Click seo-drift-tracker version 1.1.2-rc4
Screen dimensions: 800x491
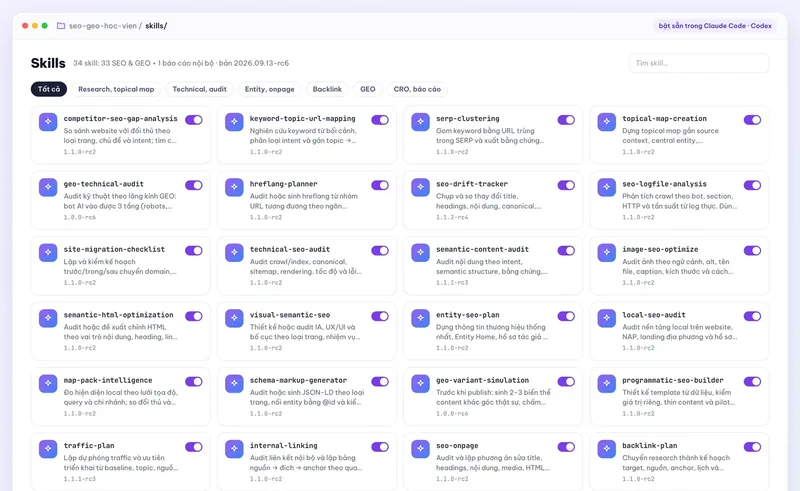tap(452, 217)
